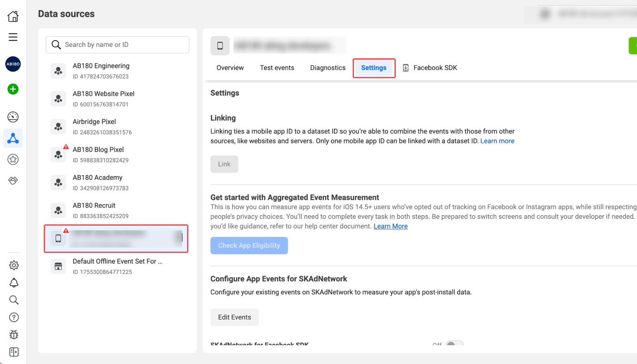The height and width of the screenshot is (364, 637).
Task: Click the warning badge on AB180 Blog Pixel
Action: [x=66, y=147]
